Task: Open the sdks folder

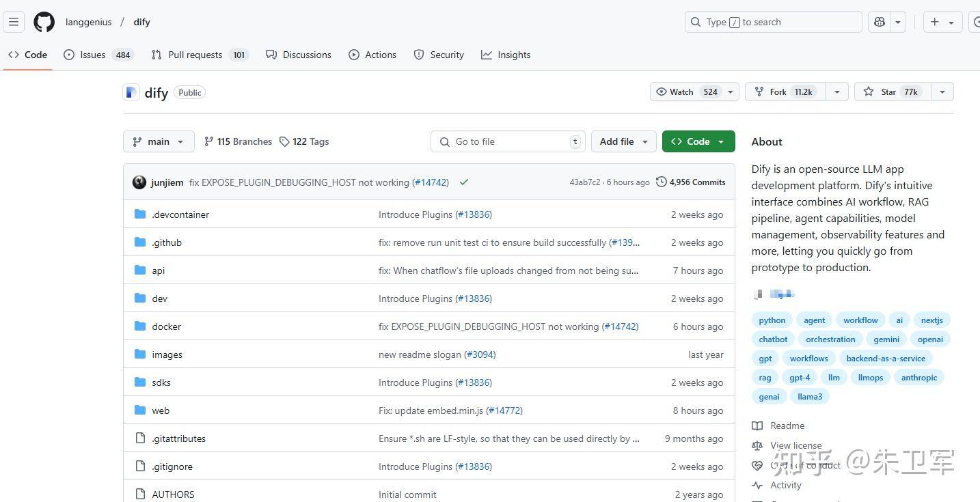Action: coord(161,382)
